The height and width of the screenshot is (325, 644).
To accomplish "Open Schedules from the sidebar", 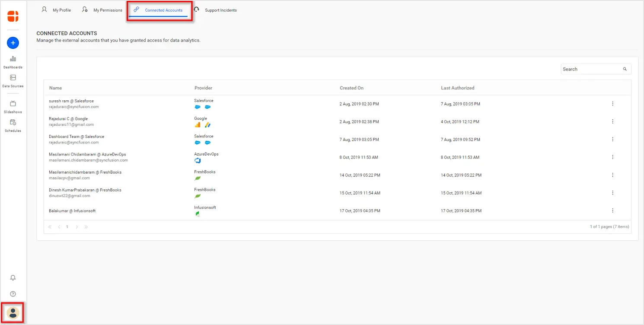I will (13, 125).
